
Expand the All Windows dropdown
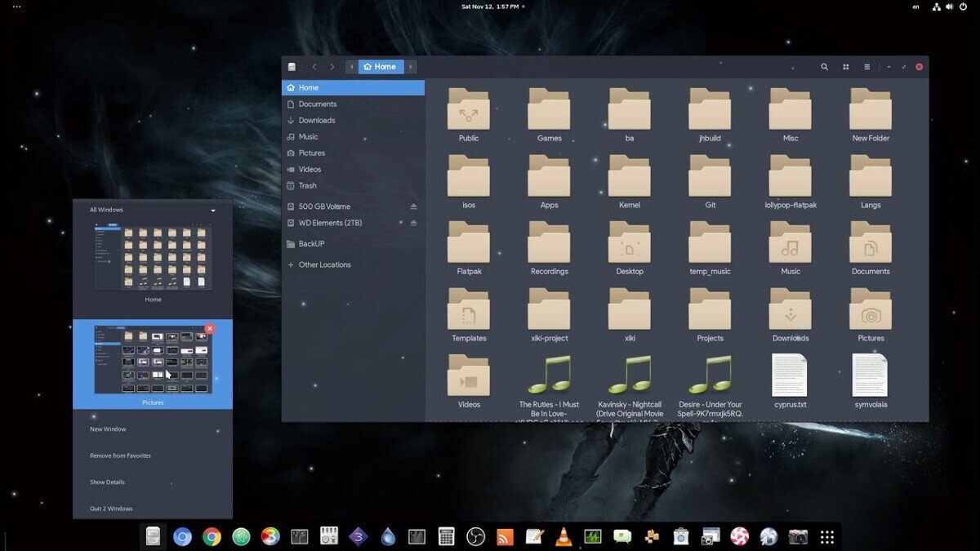pos(213,211)
